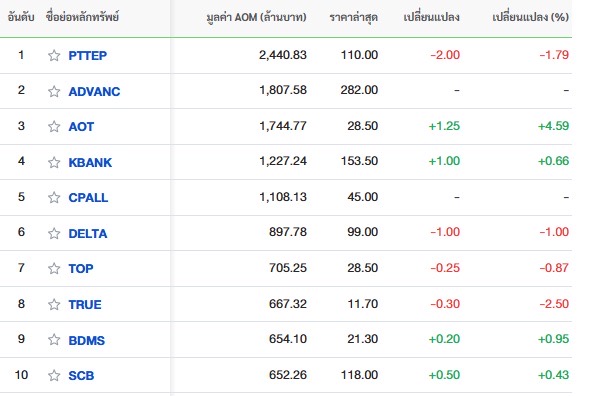Open the PTTEP stock link
The width and height of the screenshot is (593, 396).
coord(88,56)
